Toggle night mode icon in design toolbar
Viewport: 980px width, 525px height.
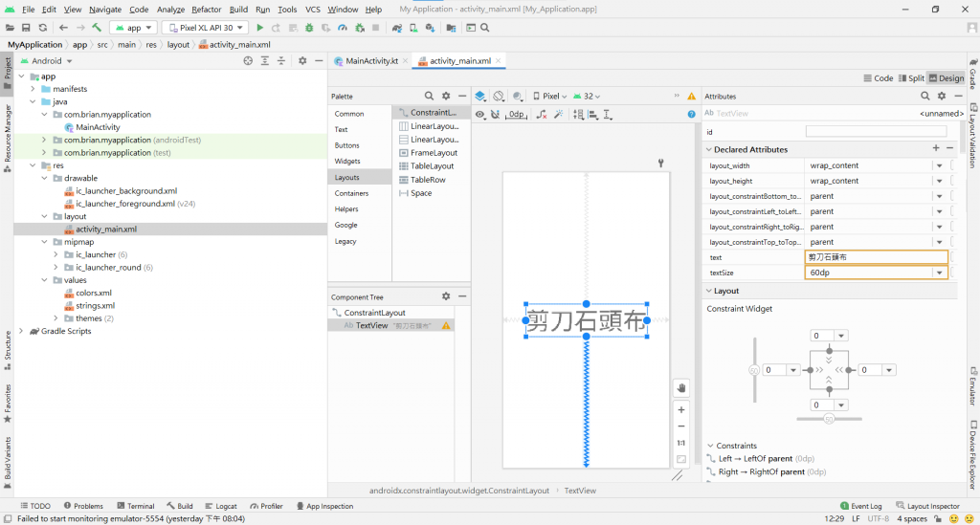[518, 97]
